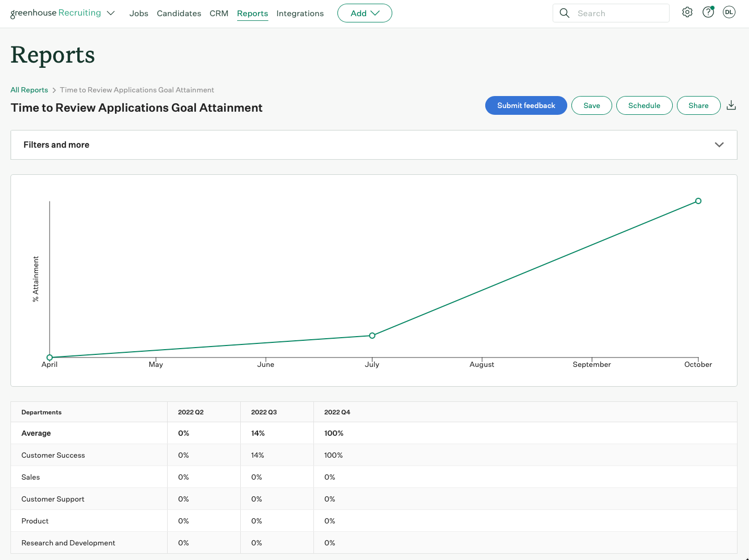The image size is (749, 560).
Task: Click the July data point on the line chart
Action: (x=372, y=336)
